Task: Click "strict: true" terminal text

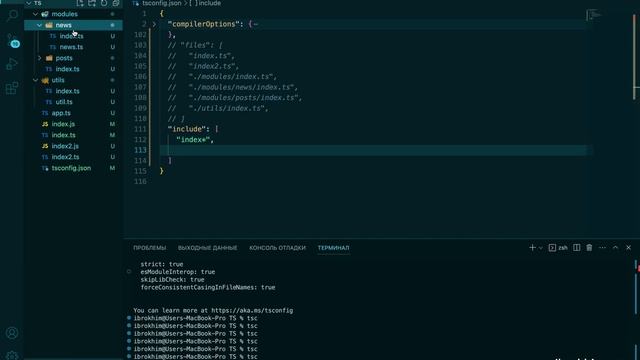Action: [x=162, y=264]
